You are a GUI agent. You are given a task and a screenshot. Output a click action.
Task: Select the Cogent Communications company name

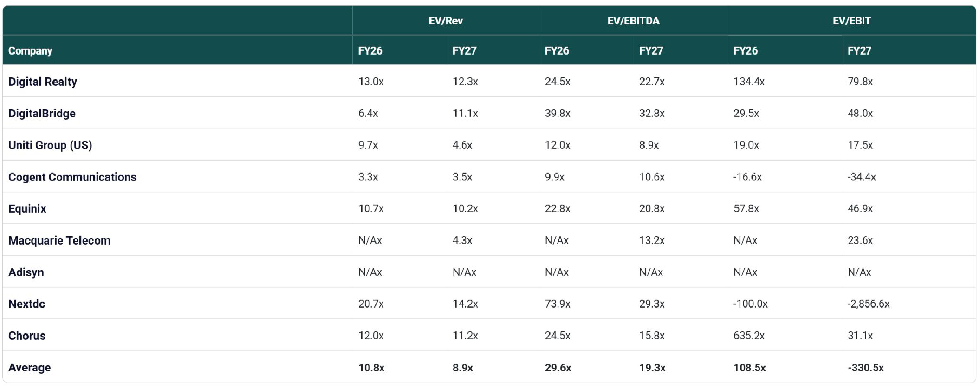(x=72, y=177)
